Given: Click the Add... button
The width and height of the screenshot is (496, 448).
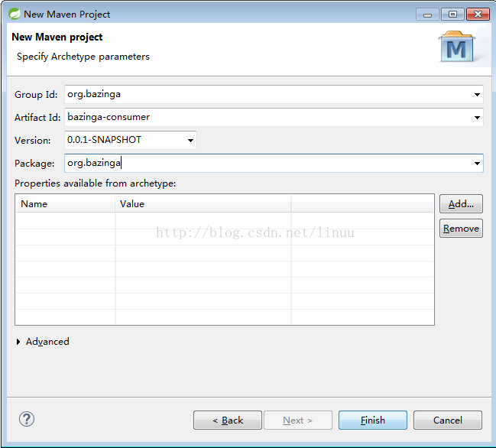Looking at the screenshot, I should [461, 204].
